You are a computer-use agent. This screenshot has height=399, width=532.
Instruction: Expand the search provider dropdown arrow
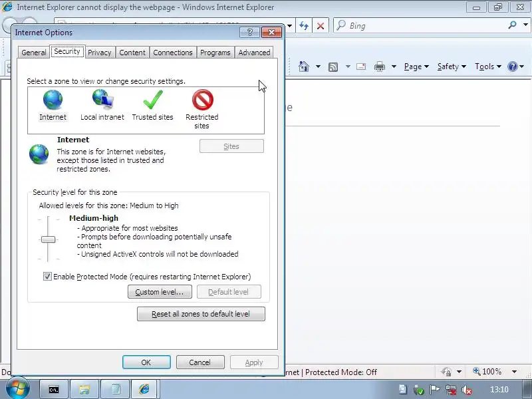[525, 25]
